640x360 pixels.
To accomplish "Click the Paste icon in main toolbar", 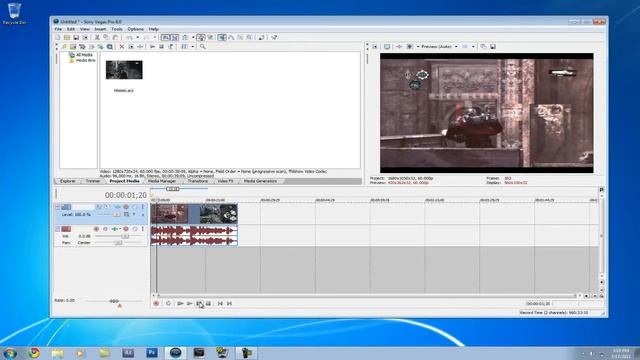I will point(116,38).
